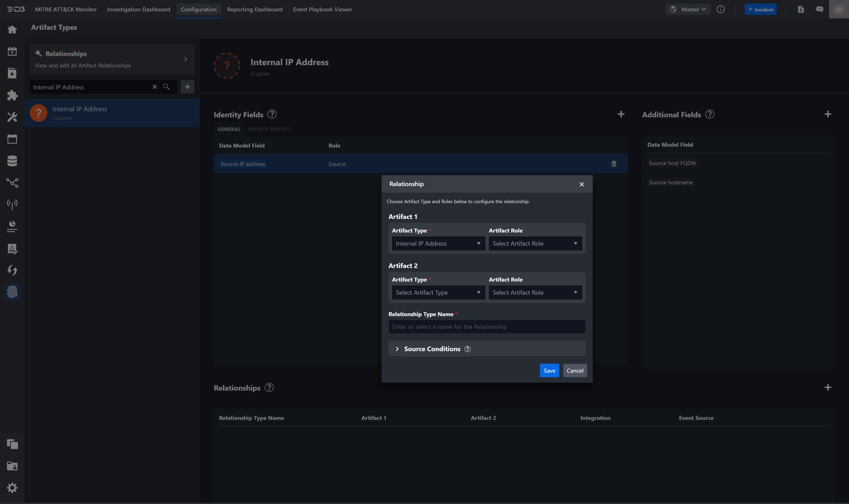Open the user folder icon in sidebar
The height and width of the screenshot is (504, 849).
[12, 466]
